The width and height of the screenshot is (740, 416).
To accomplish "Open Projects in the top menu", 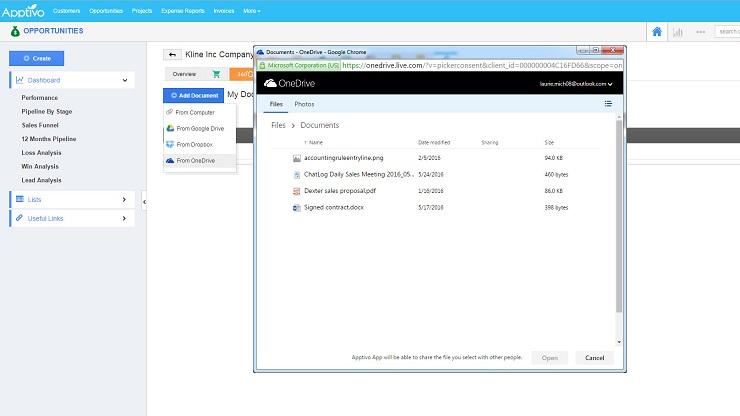I will click(142, 11).
